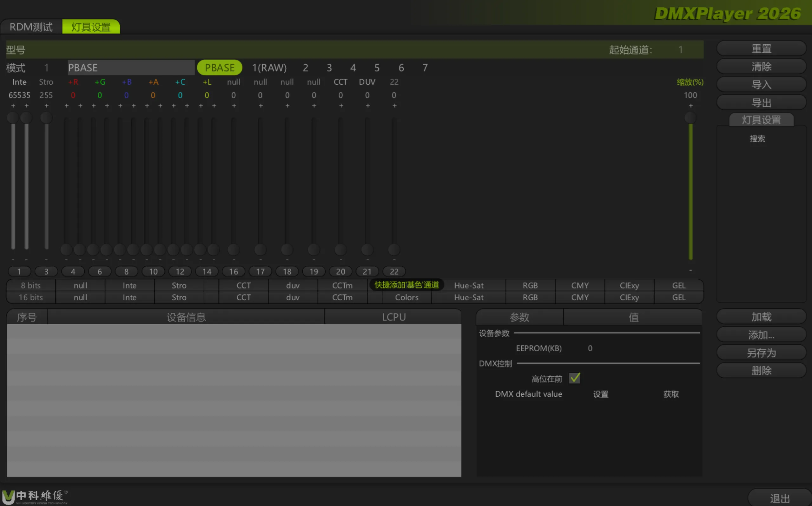Add a 16 bits duv channel
The height and width of the screenshot is (506, 812).
pos(293,297)
